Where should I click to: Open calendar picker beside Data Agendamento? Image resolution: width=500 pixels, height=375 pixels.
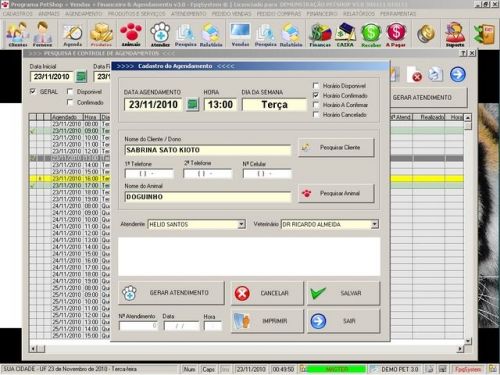(192, 104)
